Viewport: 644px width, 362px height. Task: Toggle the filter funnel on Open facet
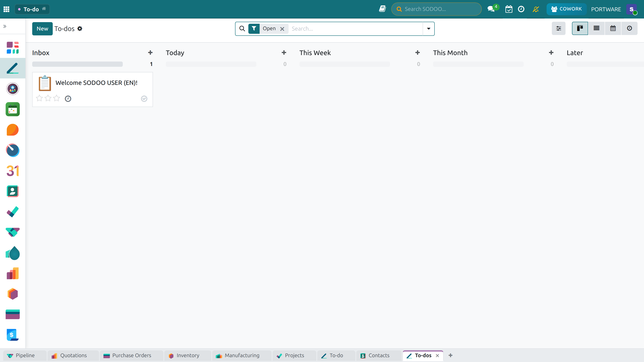click(254, 29)
